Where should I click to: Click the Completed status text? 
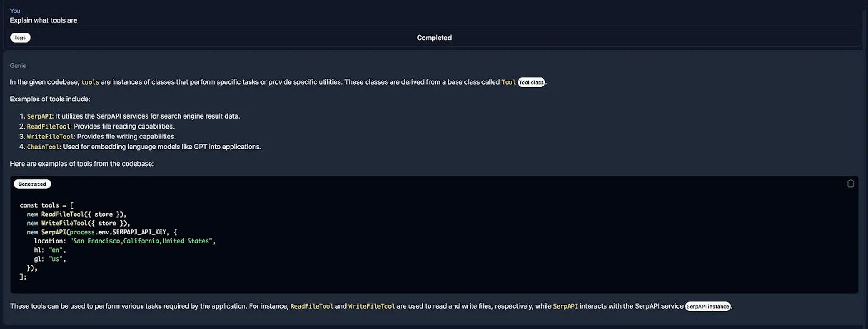(x=434, y=38)
